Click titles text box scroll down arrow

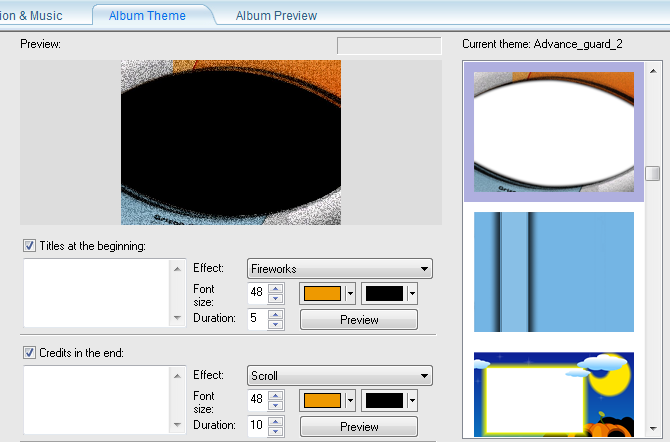(x=177, y=318)
